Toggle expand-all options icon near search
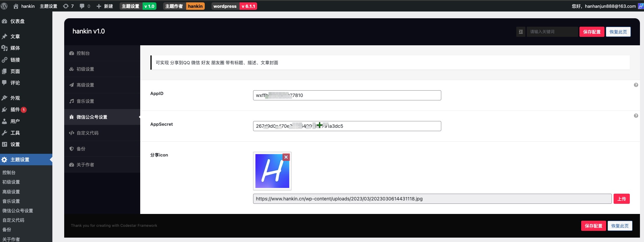Screen dimensions: 644x242 (521, 32)
